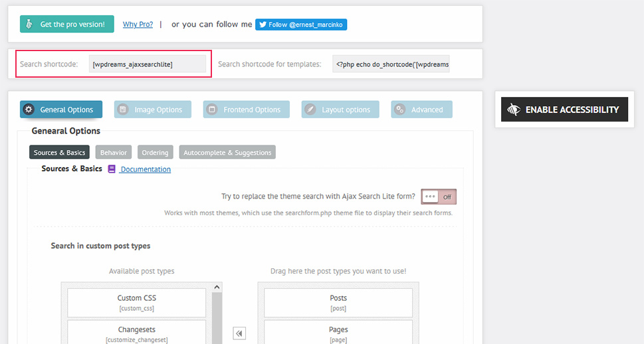Click the Get the pro version button
This screenshot has height=344, width=644.
tap(67, 24)
